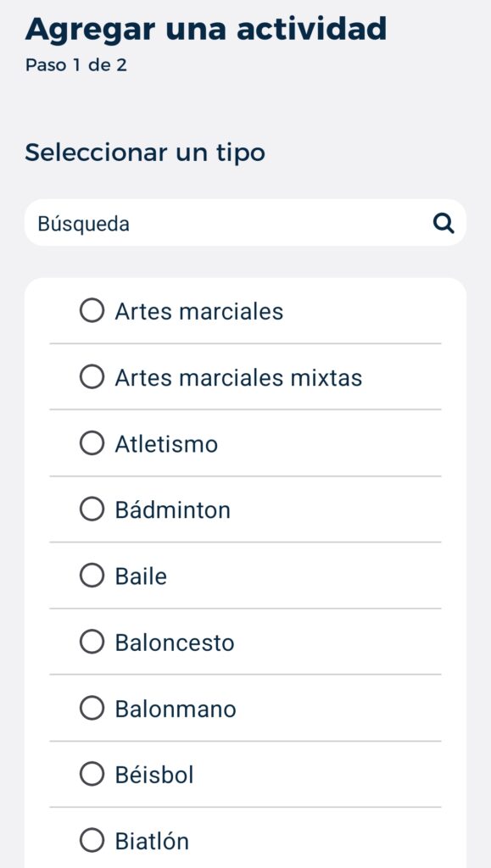
Task: Select the Baile radio button
Action: (92, 576)
